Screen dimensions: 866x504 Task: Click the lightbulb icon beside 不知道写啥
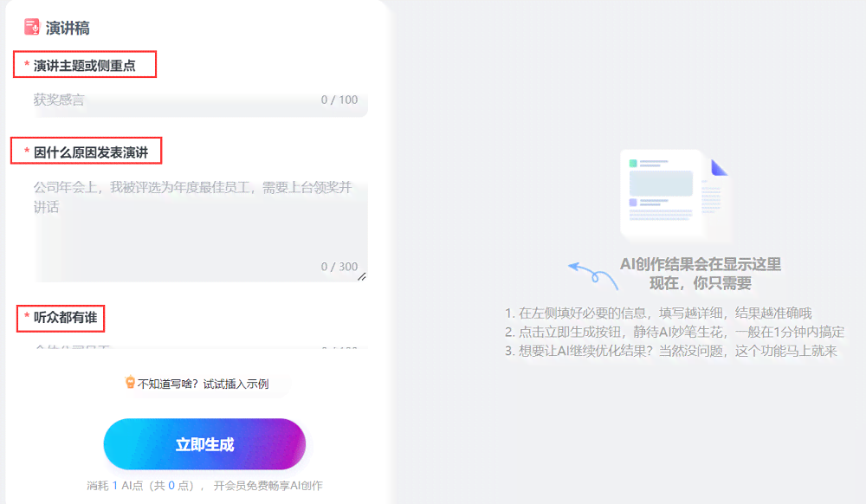pos(130,382)
